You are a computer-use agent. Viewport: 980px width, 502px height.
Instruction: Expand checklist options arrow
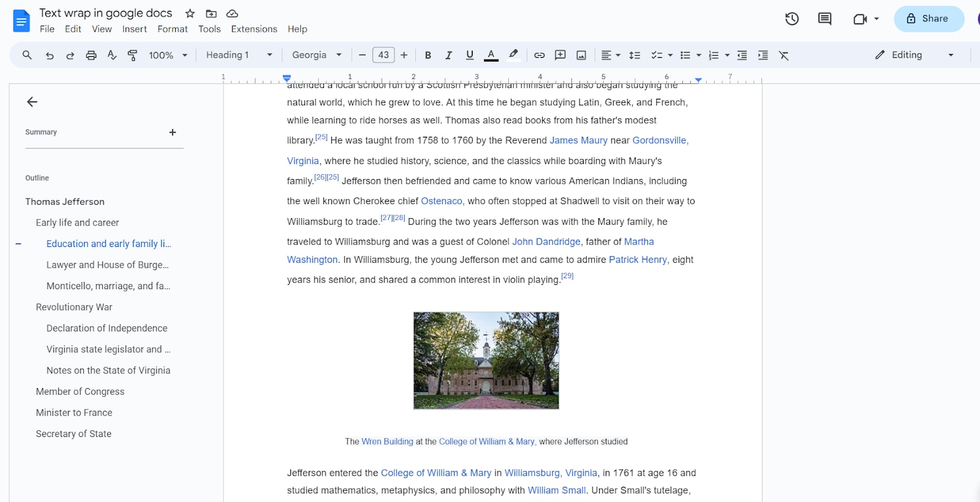click(x=670, y=55)
